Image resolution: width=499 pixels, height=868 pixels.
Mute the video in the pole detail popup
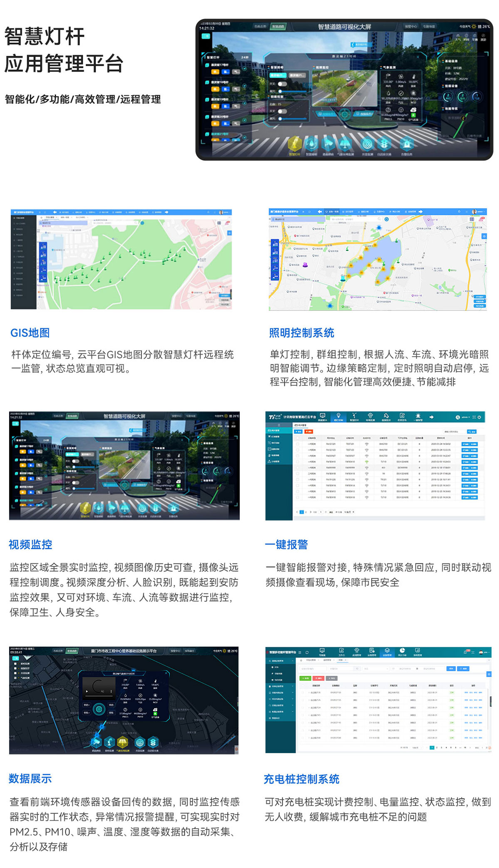103,691
